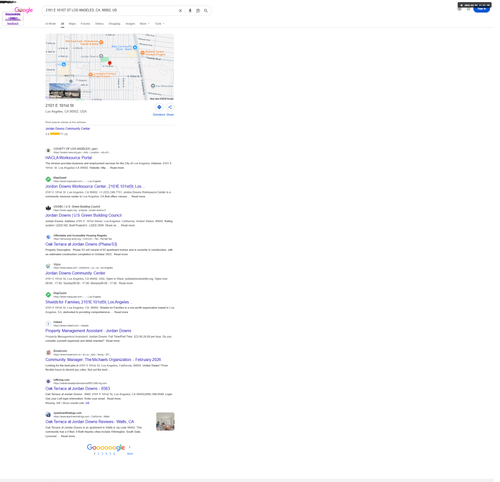This screenshot has width=500, height=482.
Task: Open the apartment photo thumbnail in ApartmentRatings result
Action: tap(165, 422)
